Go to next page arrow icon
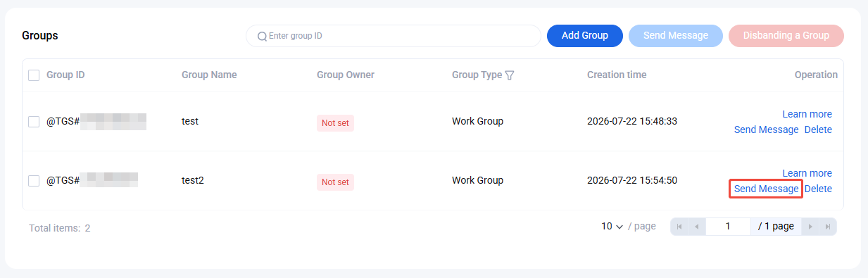 tap(811, 227)
